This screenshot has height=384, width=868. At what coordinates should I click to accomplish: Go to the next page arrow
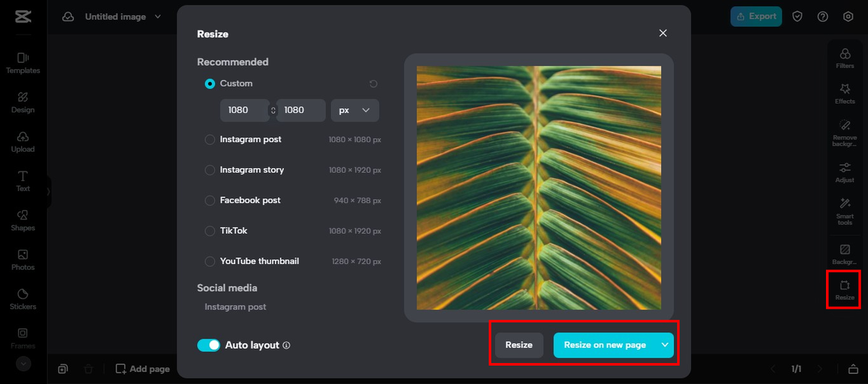(x=819, y=369)
